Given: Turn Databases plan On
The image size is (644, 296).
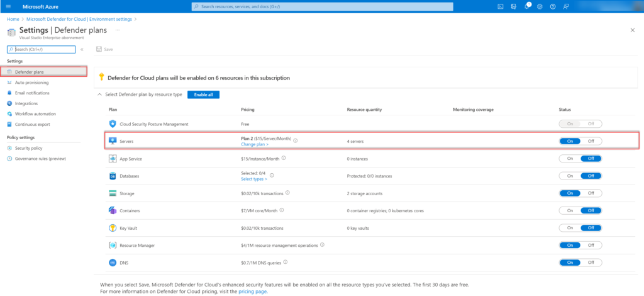Looking at the screenshot, I should pyautogui.click(x=570, y=176).
